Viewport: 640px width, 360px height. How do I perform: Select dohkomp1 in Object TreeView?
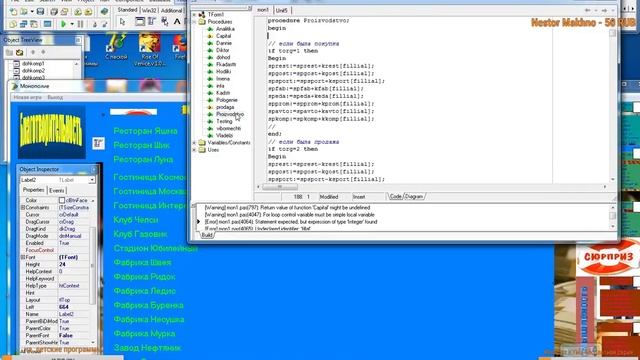(33, 64)
